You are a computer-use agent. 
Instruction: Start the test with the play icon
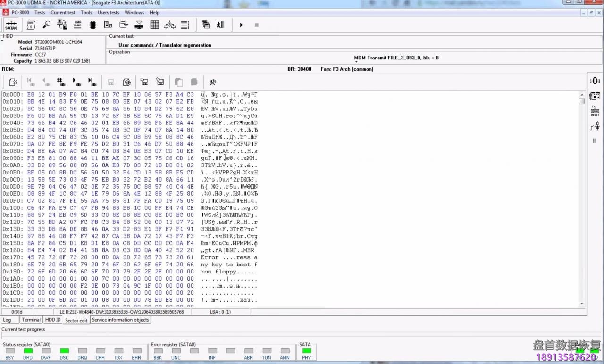coord(241,25)
